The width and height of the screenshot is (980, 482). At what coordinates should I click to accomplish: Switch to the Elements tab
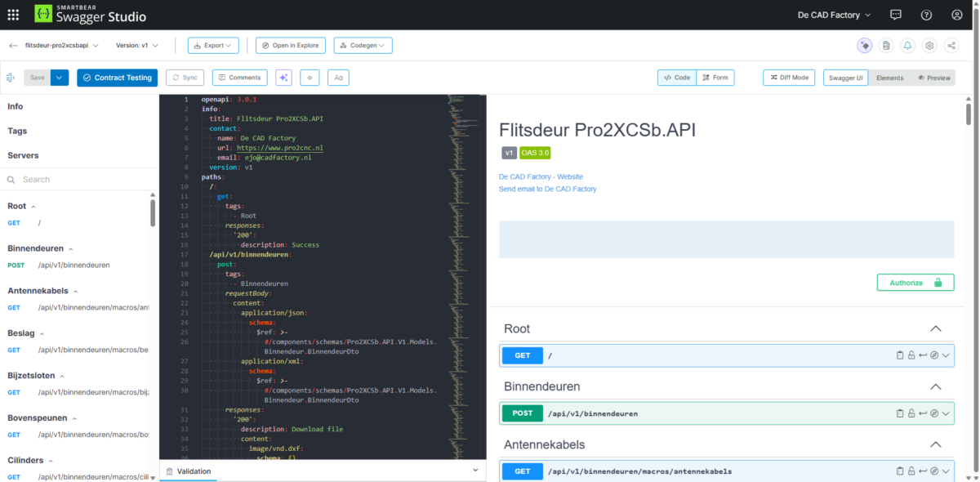pyautogui.click(x=889, y=78)
